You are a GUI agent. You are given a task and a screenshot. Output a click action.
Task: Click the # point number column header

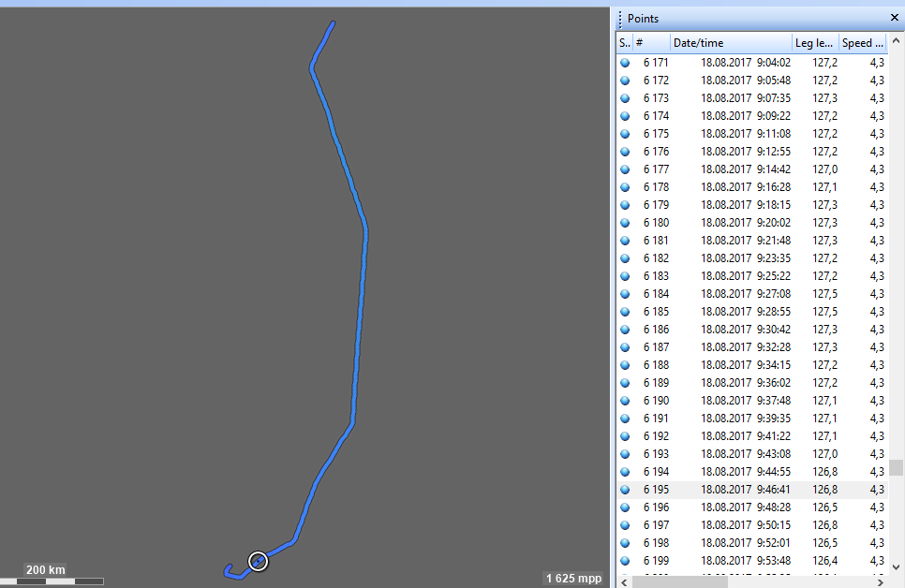click(651, 43)
